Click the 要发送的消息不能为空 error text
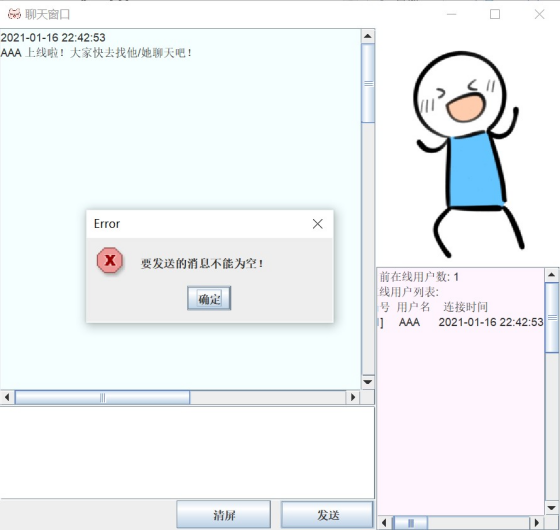This screenshot has height=531, width=560. tap(202, 264)
